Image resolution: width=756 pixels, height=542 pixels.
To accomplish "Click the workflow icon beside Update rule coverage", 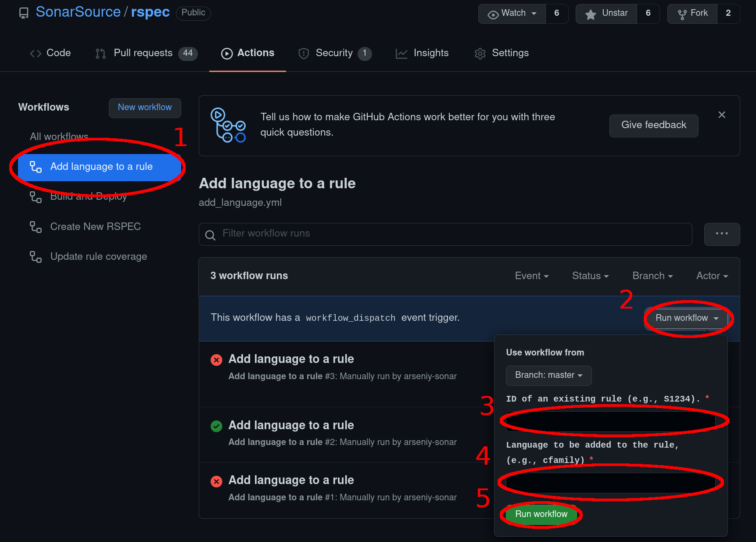I will click(x=36, y=257).
